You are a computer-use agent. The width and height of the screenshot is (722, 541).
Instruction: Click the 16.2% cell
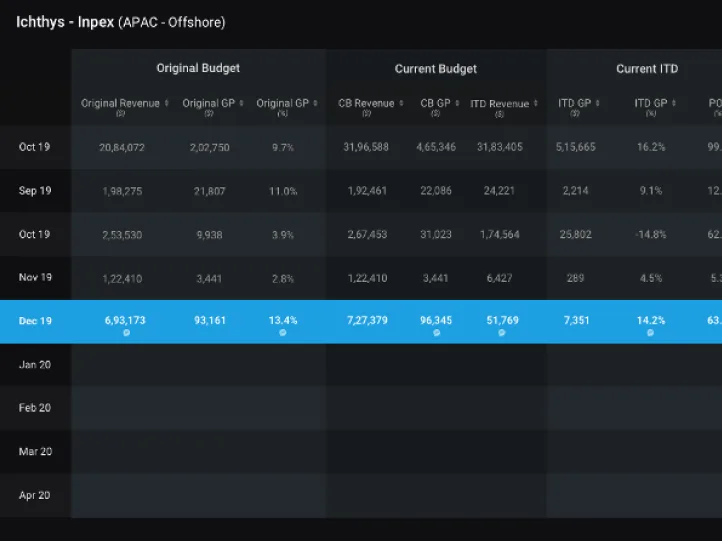pyautogui.click(x=651, y=147)
